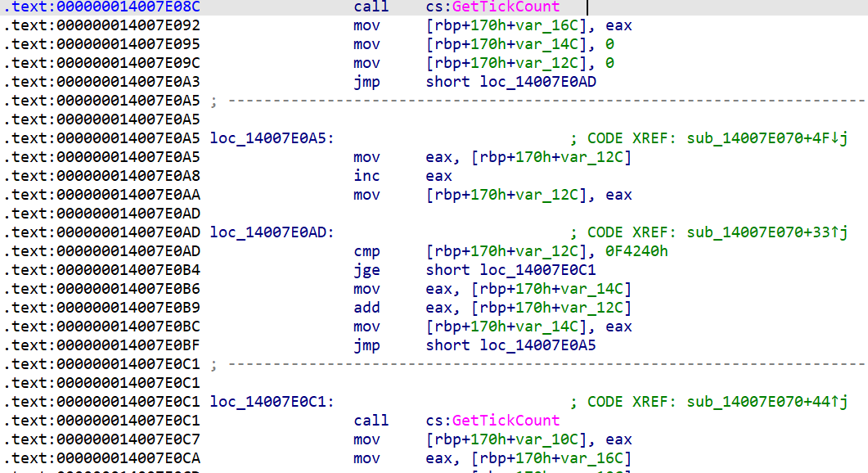868x473 pixels.
Task: Click the cmp mnemonic
Action: coord(367,251)
